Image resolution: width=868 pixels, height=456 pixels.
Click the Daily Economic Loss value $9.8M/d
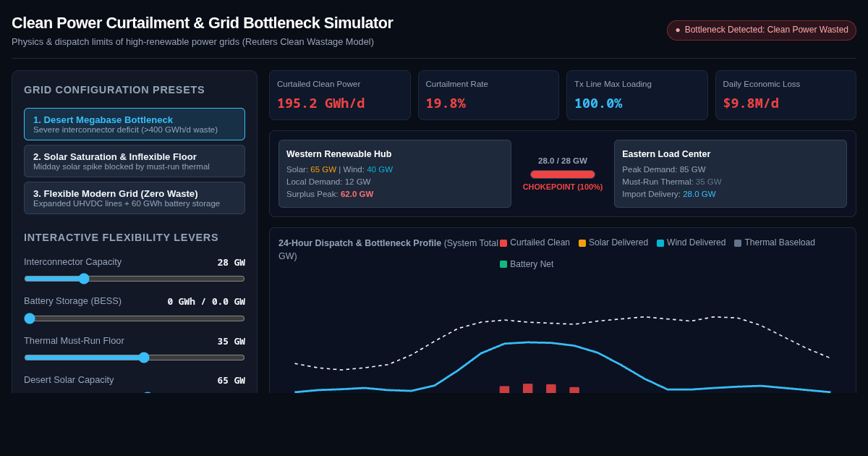751,104
